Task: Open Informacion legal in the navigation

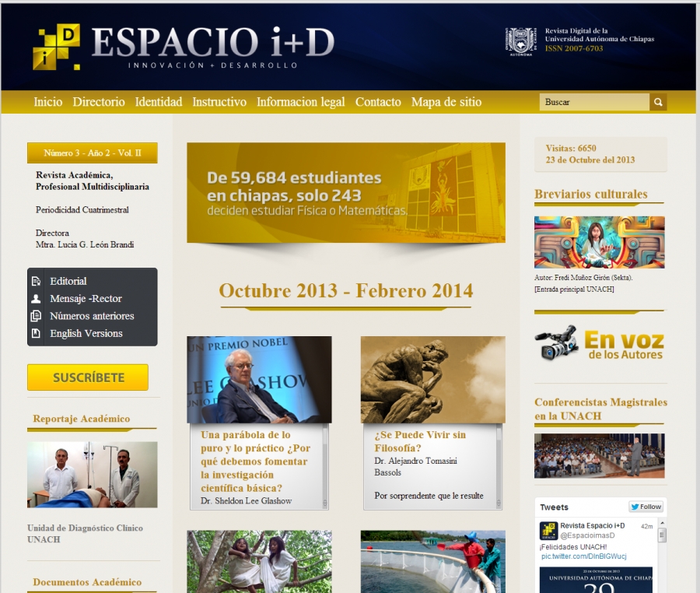Action: pos(301,102)
